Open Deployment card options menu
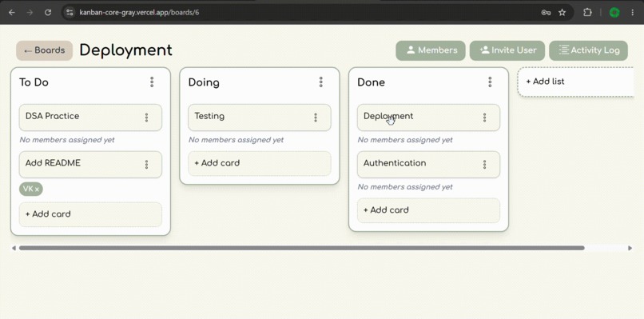The height and width of the screenshot is (319, 644). click(485, 118)
